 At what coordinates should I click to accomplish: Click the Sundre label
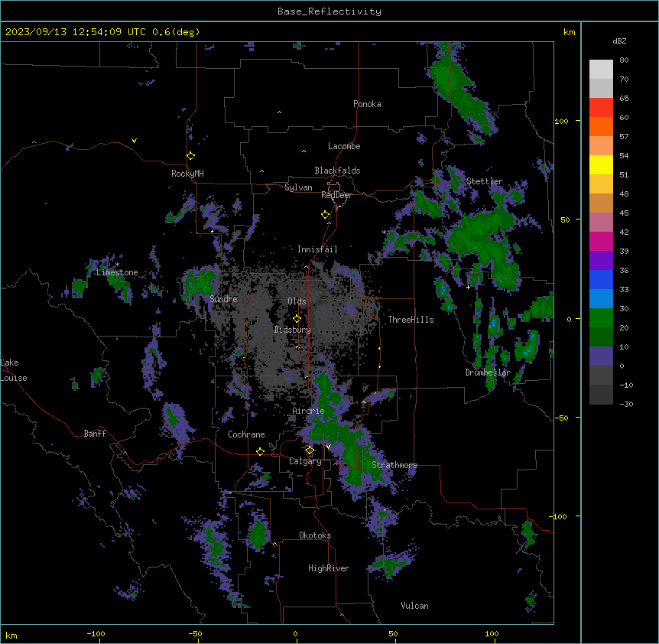[223, 299]
